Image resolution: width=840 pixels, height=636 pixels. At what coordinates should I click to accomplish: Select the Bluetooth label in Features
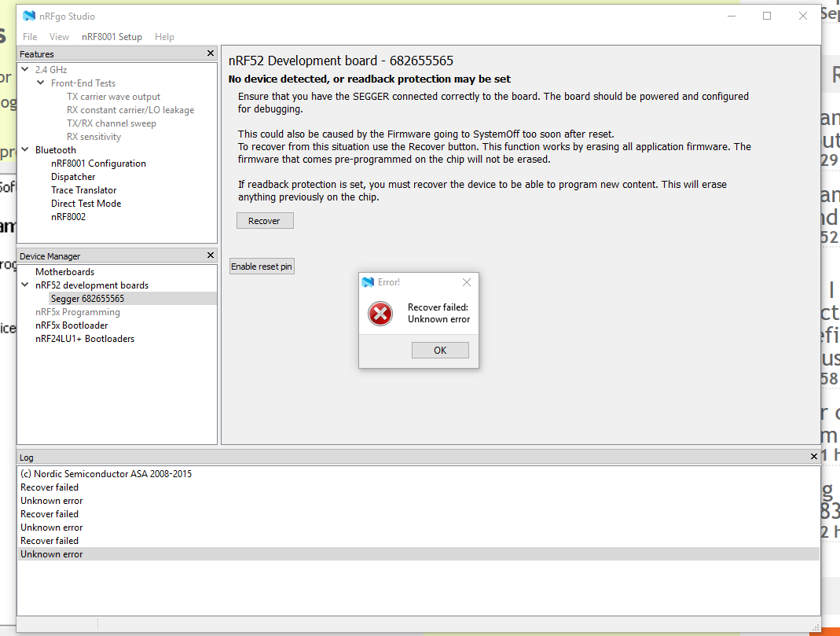56,150
